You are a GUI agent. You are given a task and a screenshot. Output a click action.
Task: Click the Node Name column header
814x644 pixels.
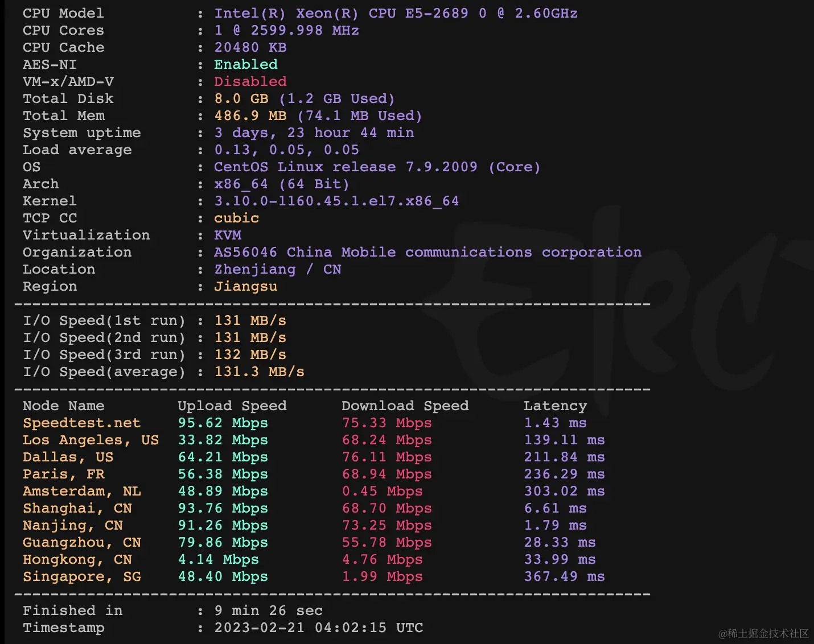coord(64,406)
